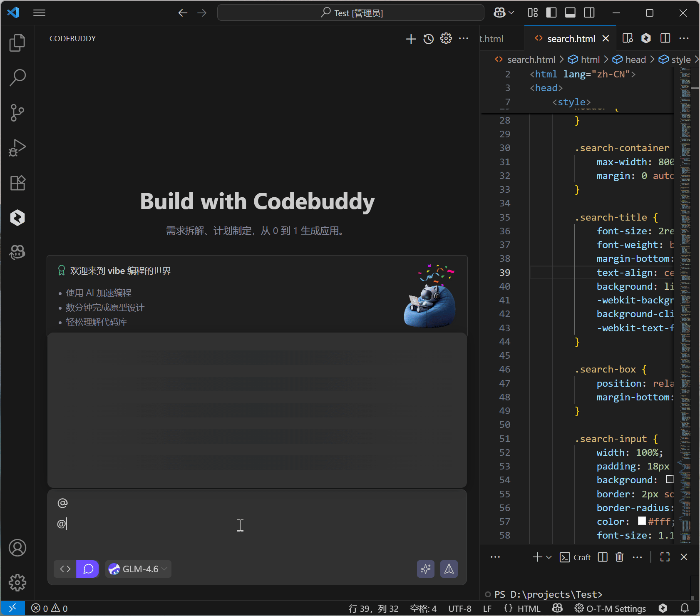
Task: Open Run and Debug view
Action: coord(17,148)
